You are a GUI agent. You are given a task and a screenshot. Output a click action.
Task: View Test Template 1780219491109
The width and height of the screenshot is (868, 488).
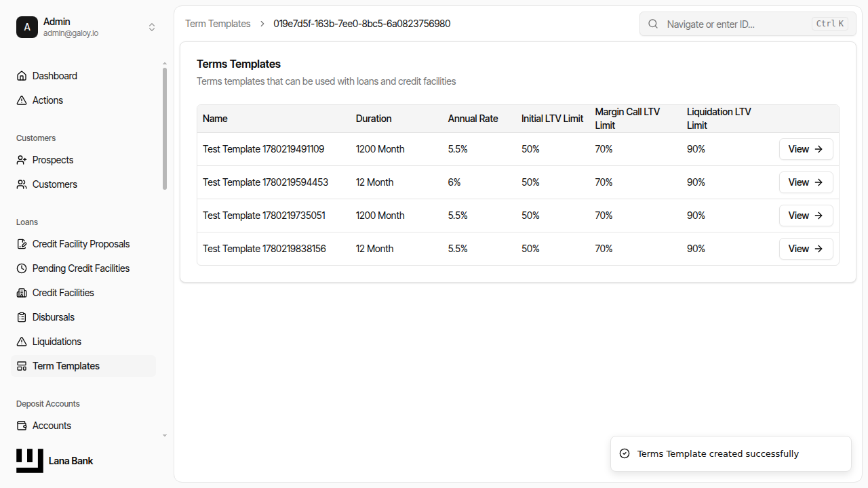(806, 149)
